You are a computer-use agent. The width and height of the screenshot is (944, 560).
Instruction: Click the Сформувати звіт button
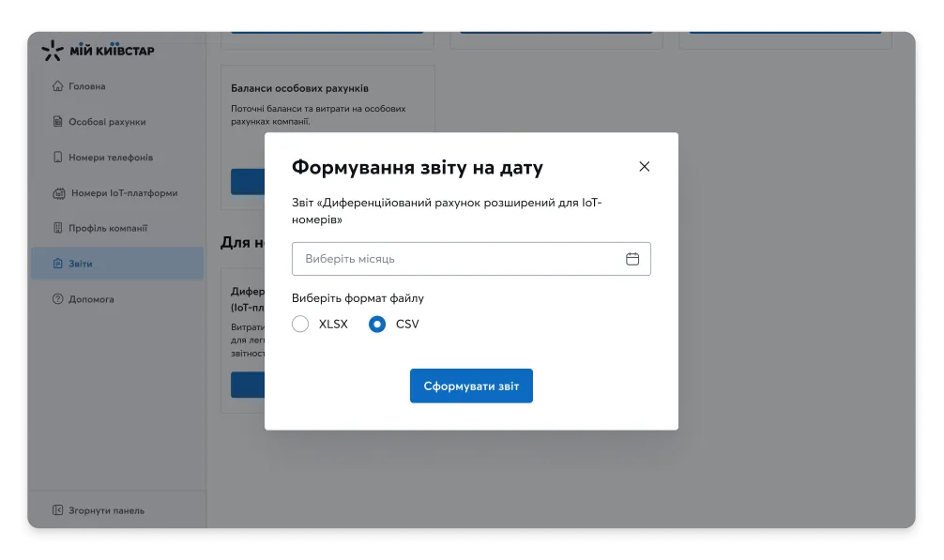tap(471, 386)
